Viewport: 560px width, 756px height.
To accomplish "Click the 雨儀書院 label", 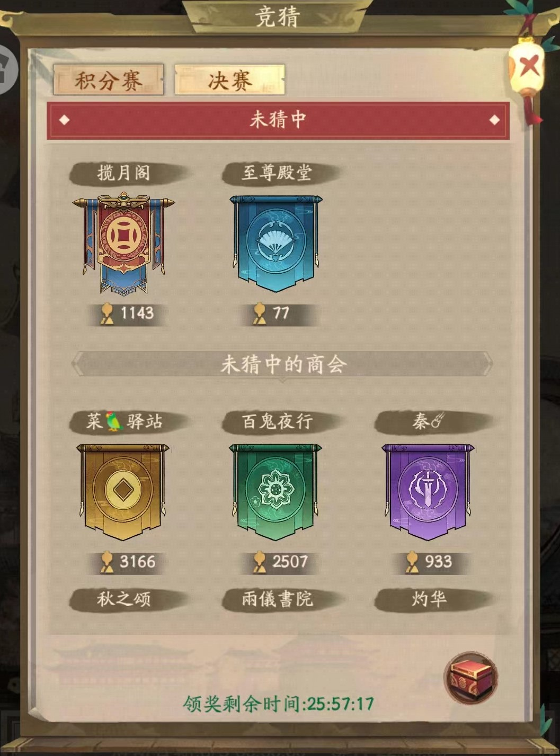I will click(277, 599).
